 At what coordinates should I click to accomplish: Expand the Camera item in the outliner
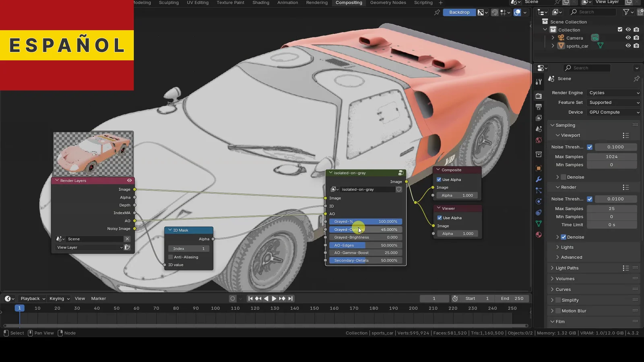coord(553,38)
